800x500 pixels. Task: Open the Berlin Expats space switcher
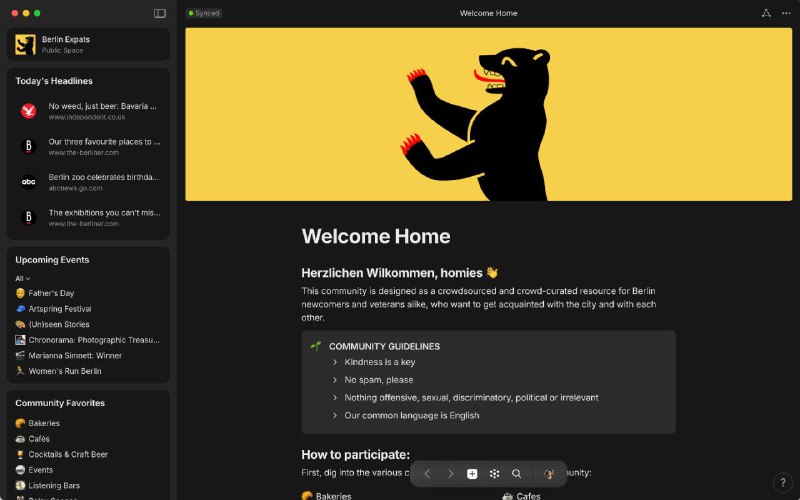pos(88,44)
